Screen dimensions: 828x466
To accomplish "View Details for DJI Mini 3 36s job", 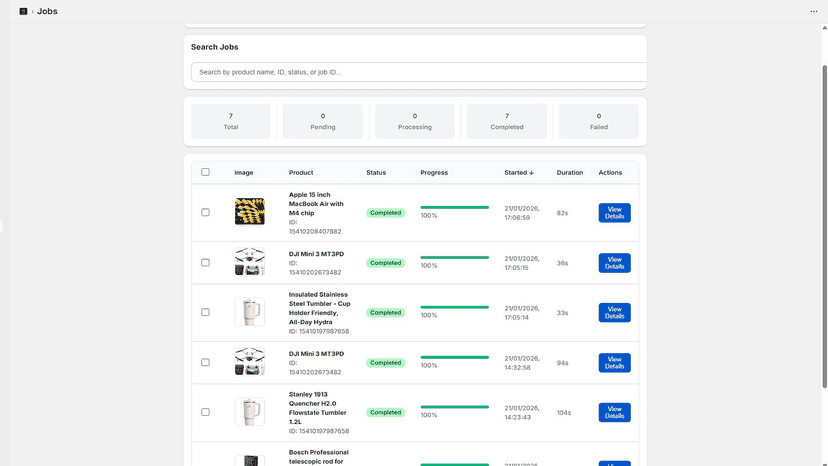I will pyautogui.click(x=615, y=263).
